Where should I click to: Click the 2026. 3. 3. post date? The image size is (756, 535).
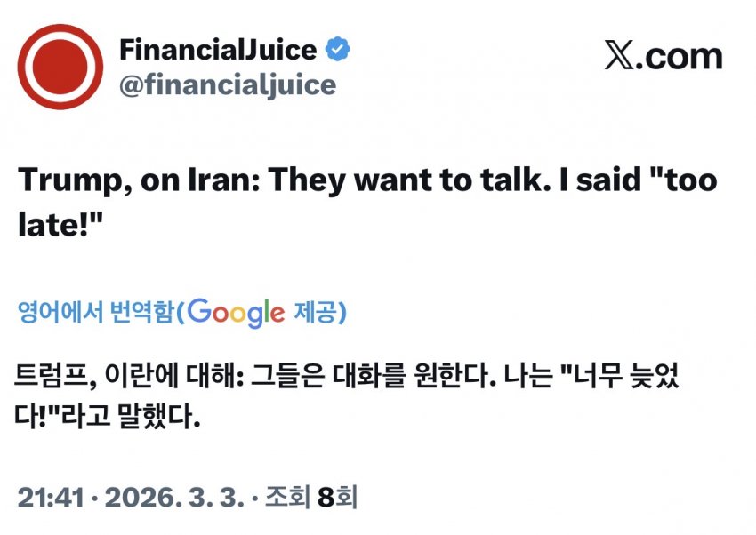167,497
